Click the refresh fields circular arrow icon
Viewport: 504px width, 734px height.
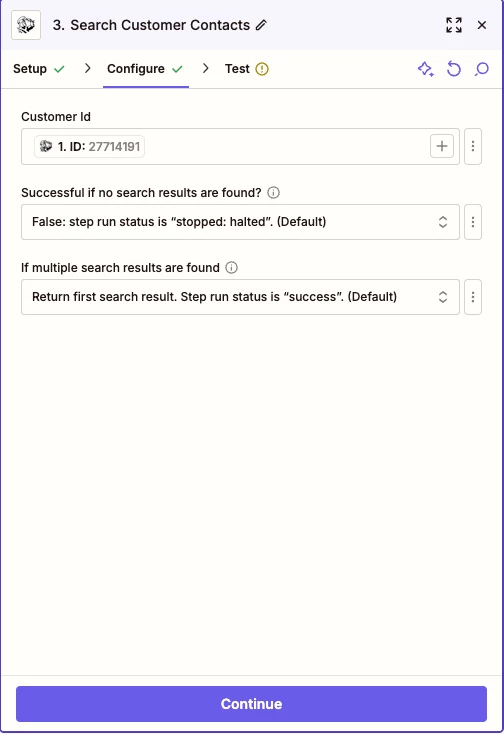click(453, 69)
